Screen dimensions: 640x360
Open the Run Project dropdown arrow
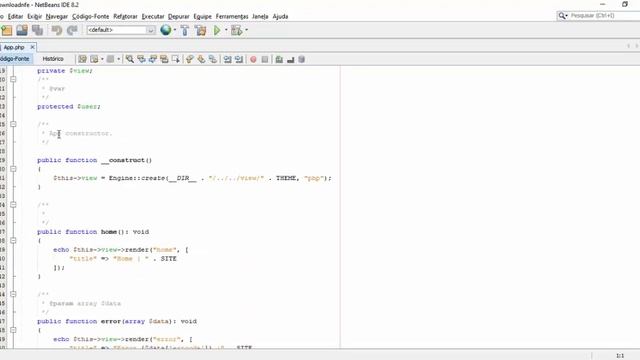tap(226, 30)
